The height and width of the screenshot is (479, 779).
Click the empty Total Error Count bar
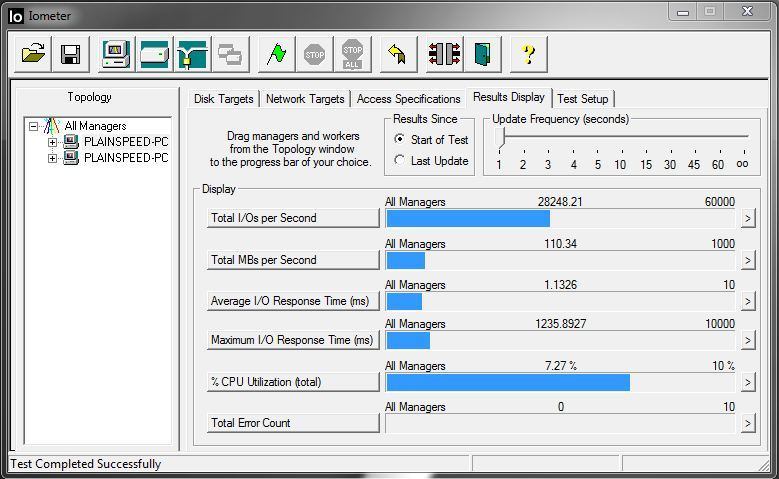[560, 423]
